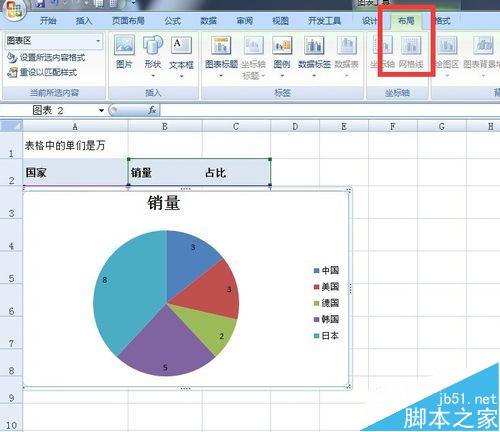
Task: Switch to the 插入 Insert tab
Action: (x=84, y=21)
